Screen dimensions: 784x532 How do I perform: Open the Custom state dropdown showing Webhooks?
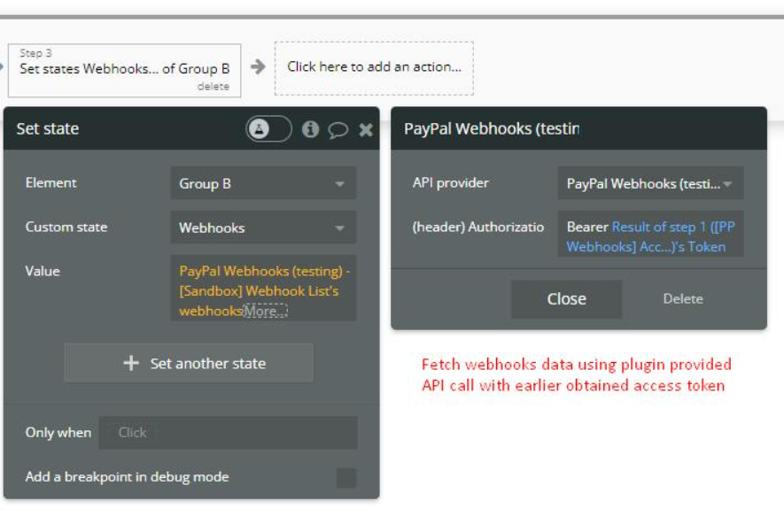(263, 227)
